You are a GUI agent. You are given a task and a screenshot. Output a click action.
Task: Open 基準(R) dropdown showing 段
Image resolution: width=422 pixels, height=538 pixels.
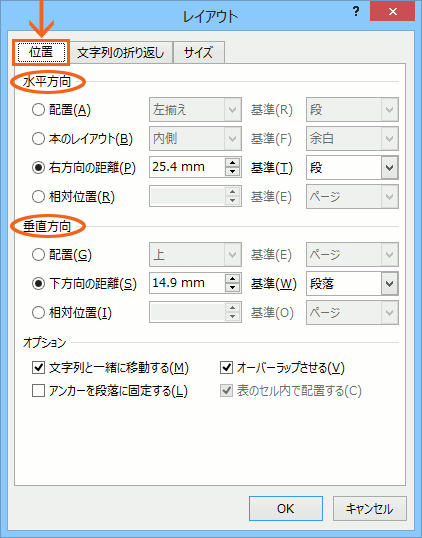coord(352,110)
